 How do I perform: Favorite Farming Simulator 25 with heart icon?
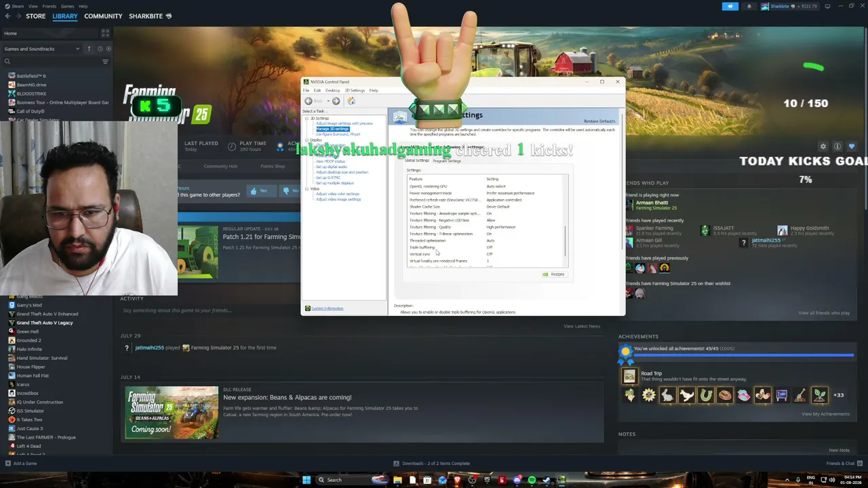point(852,146)
